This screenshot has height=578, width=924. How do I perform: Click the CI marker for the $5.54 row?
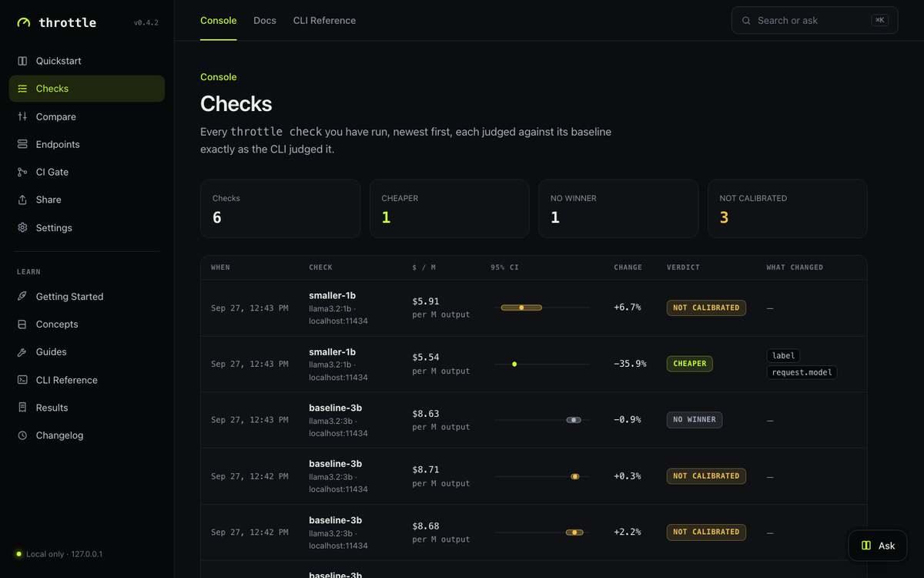(x=514, y=364)
